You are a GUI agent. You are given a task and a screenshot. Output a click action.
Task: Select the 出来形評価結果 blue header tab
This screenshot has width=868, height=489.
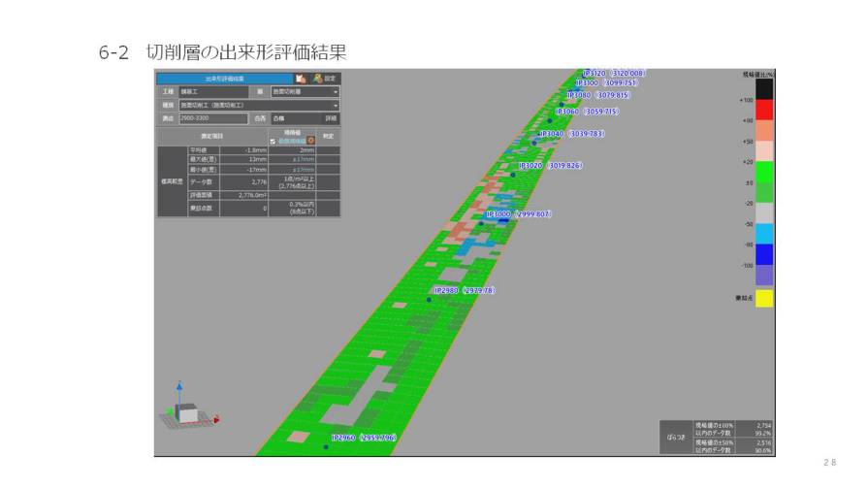(224, 78)
